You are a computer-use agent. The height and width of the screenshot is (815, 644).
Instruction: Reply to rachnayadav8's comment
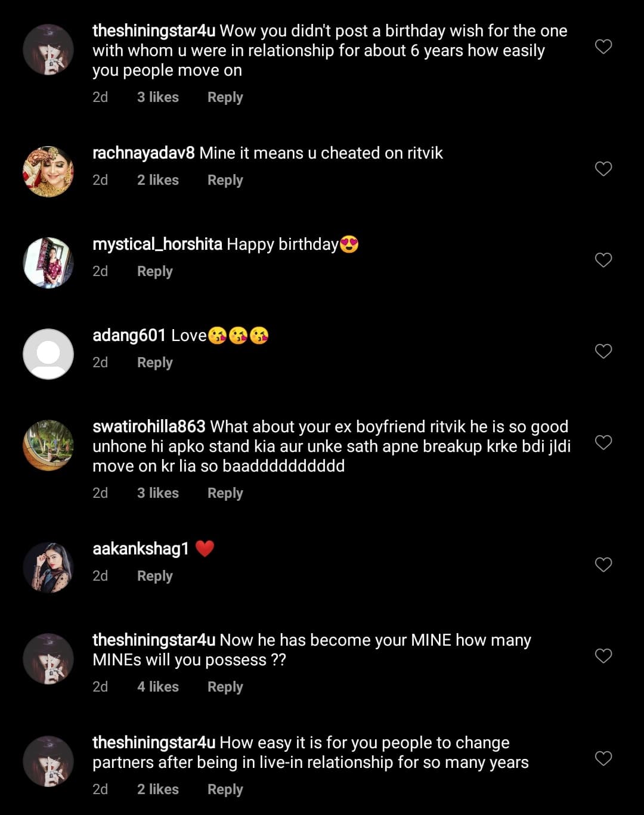225,180
